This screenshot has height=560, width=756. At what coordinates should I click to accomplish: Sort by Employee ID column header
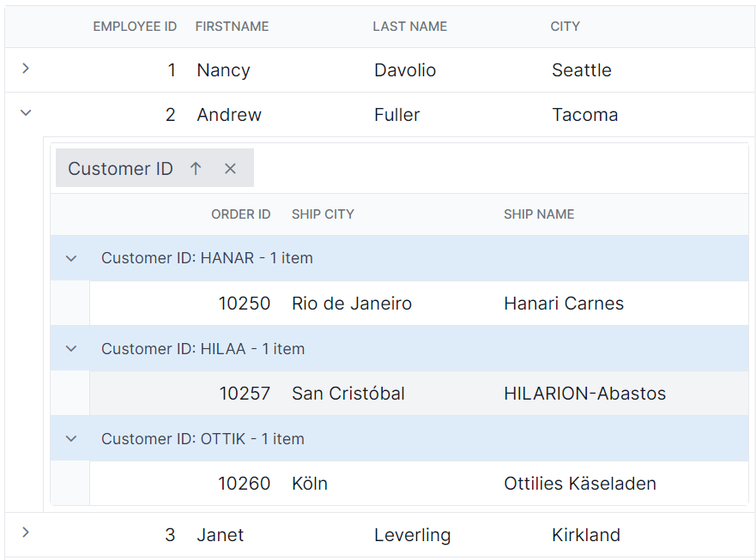point(135,27)
